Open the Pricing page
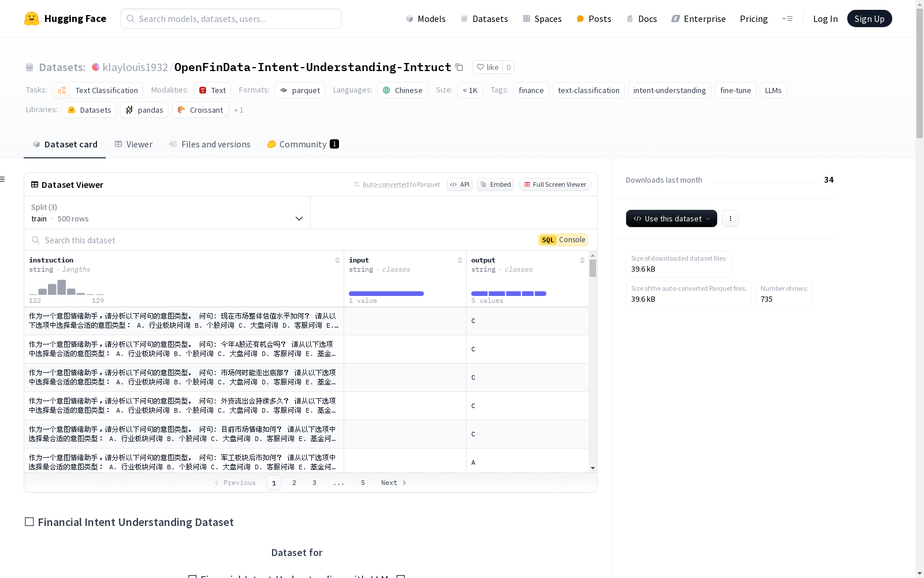Viewport: 924px width, 578px height. point(754,18)
